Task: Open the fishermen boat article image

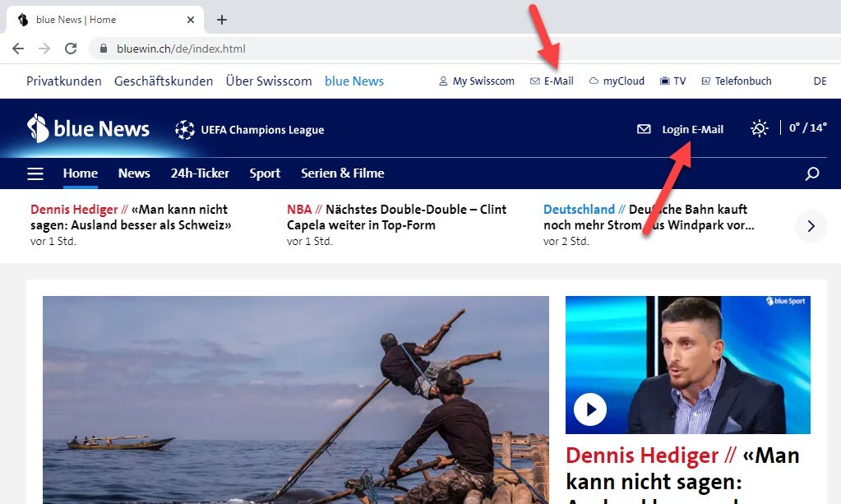Action: click(x=295, y=399)
